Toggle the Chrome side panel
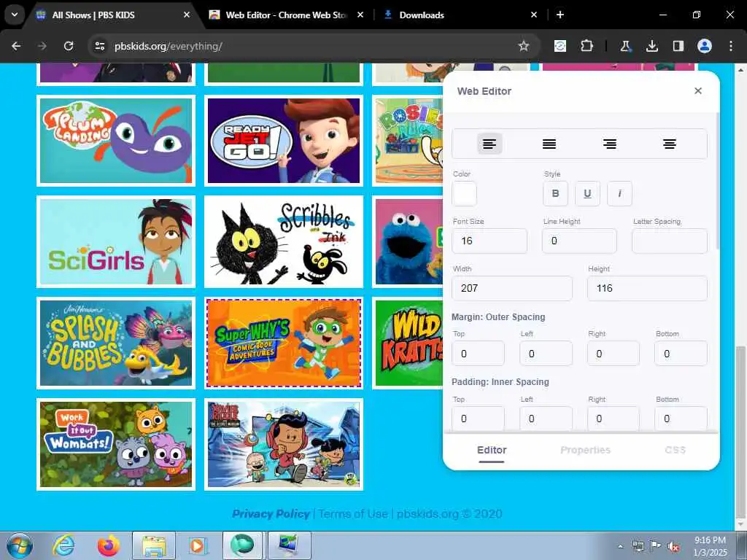The width and height of the screenshot is (747, 560). 678,46
